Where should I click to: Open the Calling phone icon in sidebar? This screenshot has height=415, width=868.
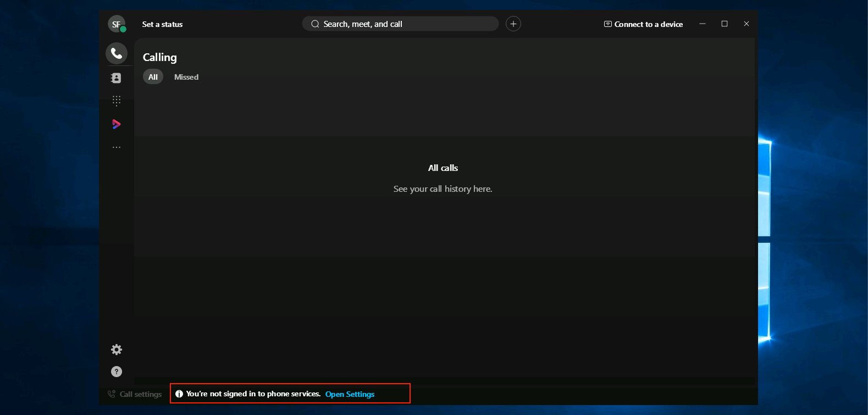[117, 53]
